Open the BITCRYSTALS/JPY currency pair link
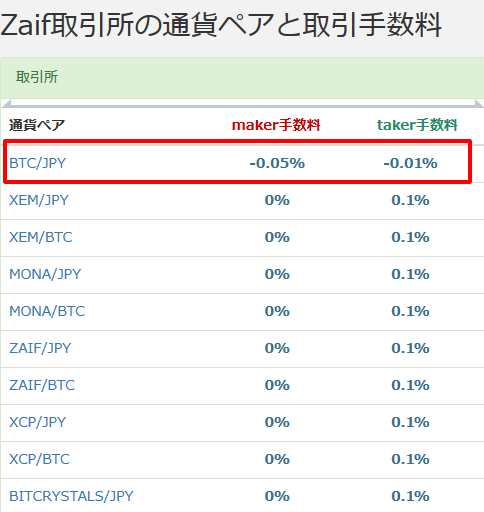This screenshot has height=512, width=484. (x=71, y=496)
